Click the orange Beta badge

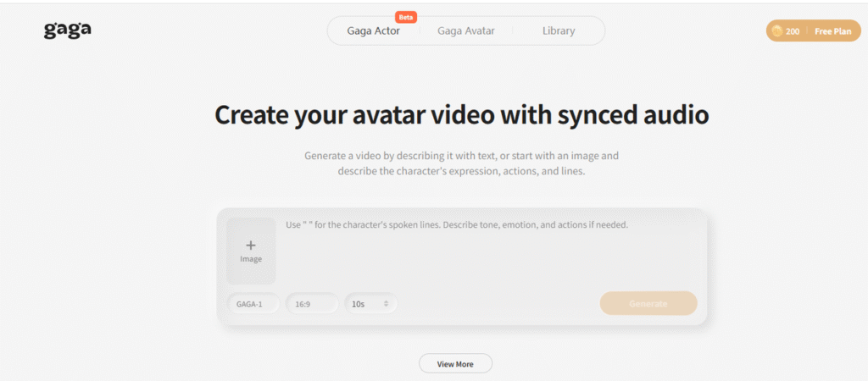(406, 17)
